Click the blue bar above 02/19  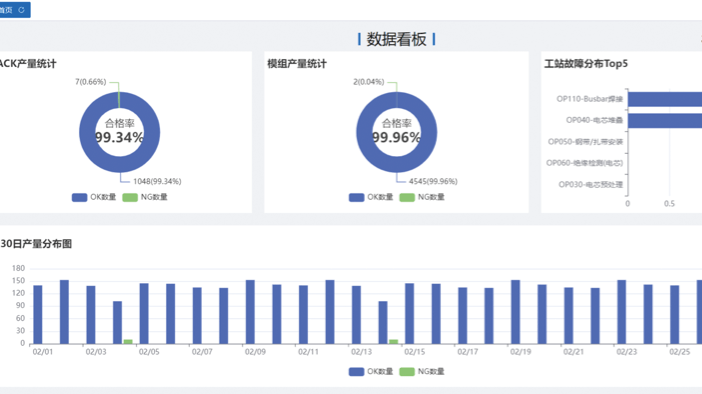pos(515,312)
